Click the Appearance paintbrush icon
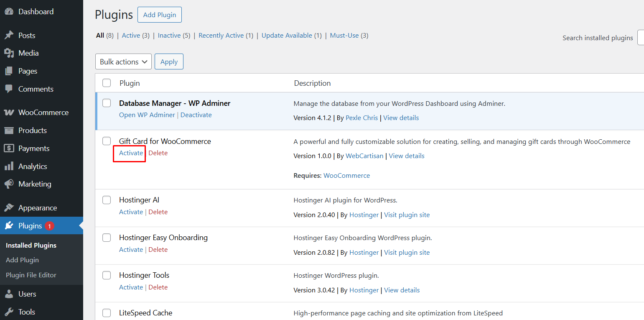 pos(9,208)
